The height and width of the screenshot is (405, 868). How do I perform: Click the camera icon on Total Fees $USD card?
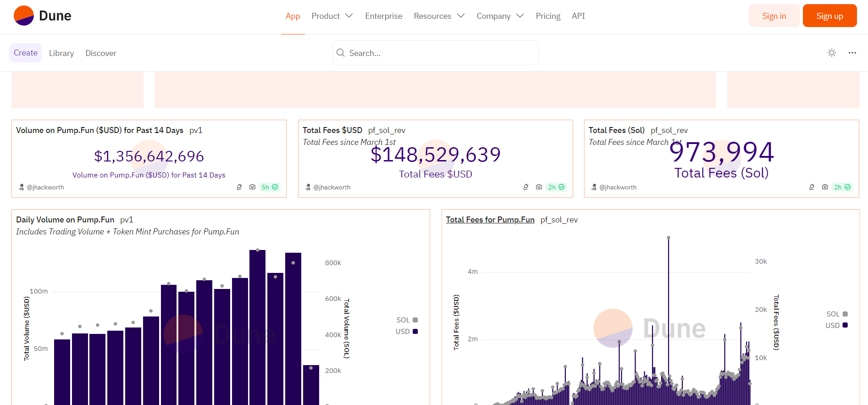[539, 187]
